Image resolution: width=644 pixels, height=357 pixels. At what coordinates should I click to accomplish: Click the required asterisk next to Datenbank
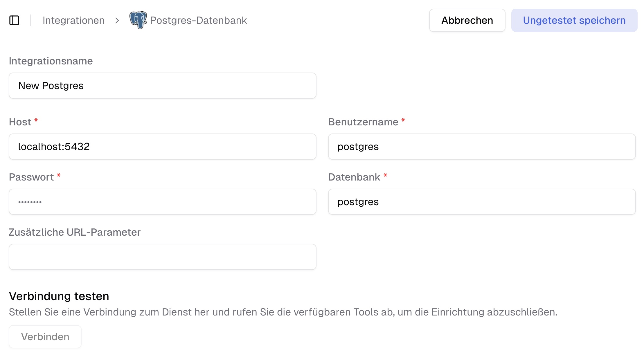386,175
